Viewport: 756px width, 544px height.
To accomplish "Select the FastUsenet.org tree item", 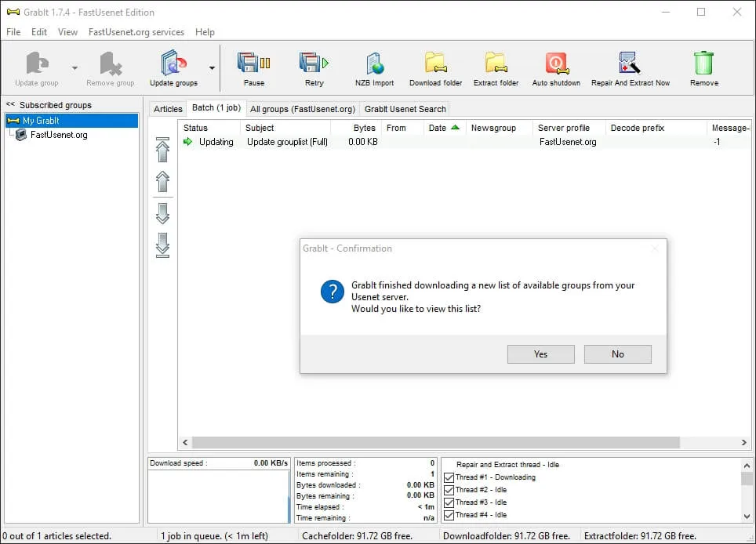I will click(59, 135).
